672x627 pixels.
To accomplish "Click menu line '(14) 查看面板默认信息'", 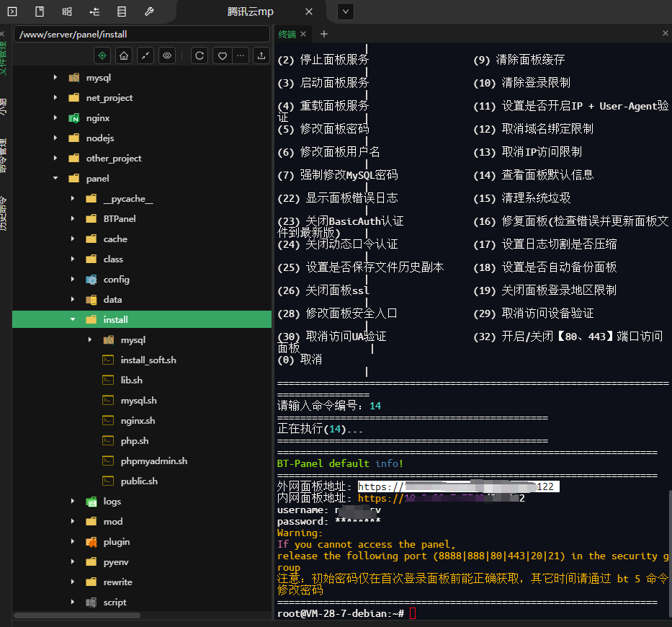I will point(534,174).
